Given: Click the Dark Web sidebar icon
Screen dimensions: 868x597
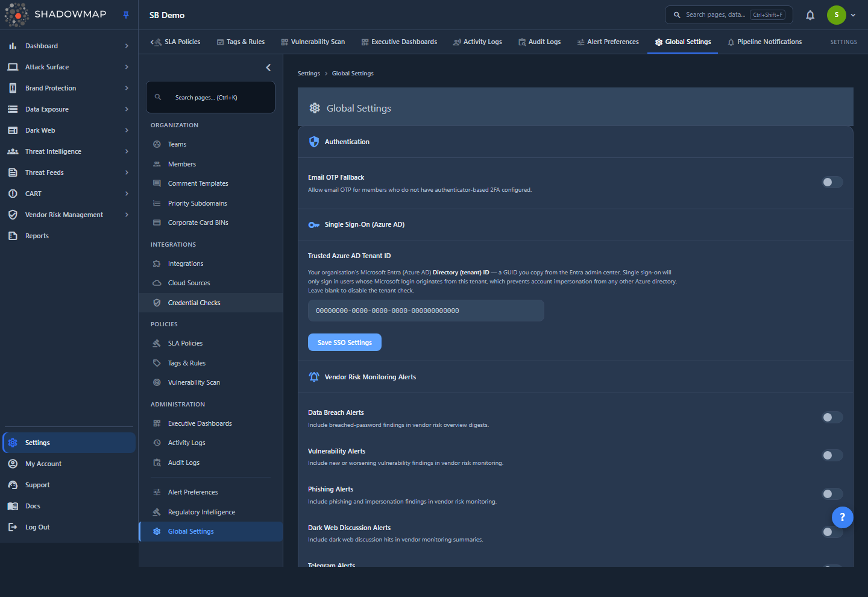Looking at the screenshot, I should pos(13,130).
